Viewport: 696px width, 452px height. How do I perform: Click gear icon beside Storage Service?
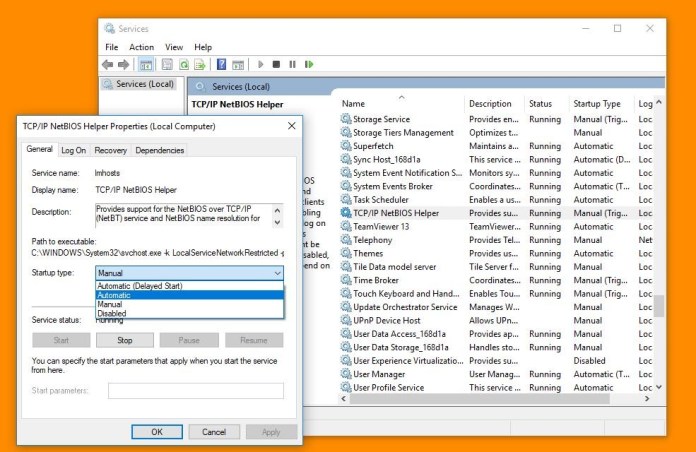[x=346, y=119]
